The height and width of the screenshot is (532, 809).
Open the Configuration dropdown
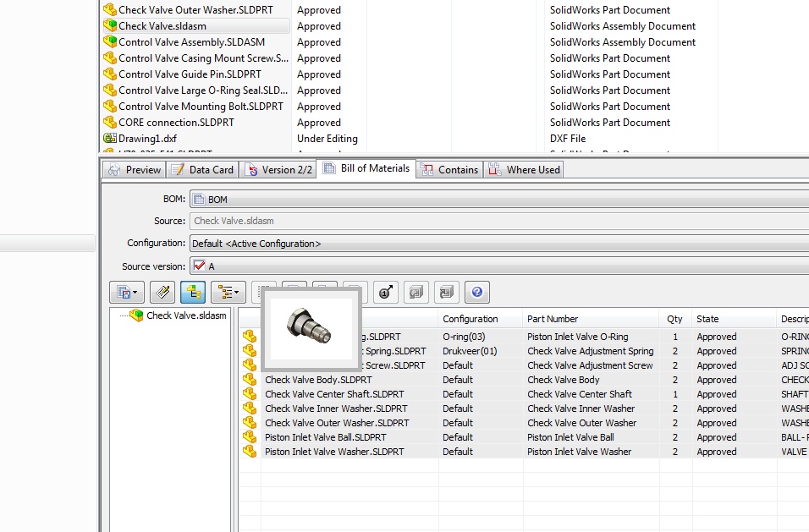coord(499,244)
